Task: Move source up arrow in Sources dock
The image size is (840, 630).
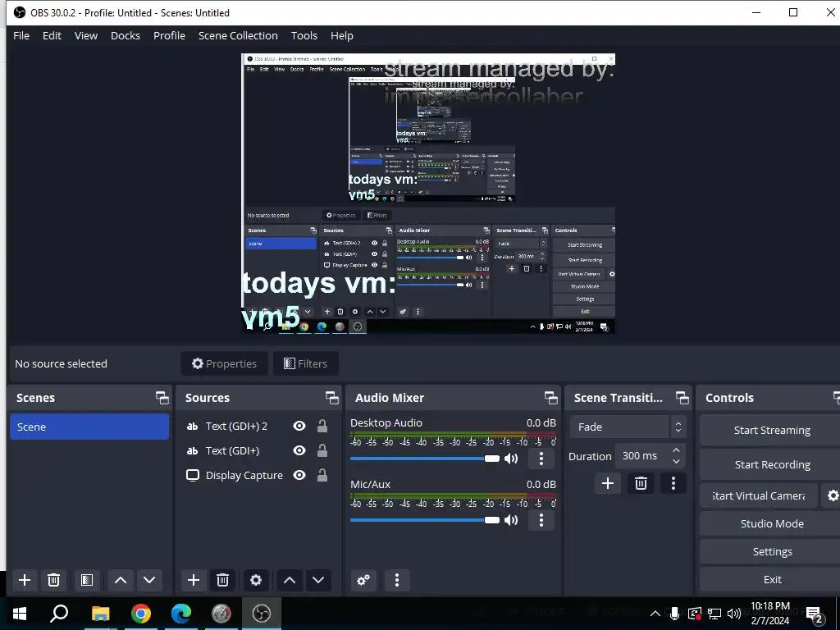Action: tap(290, 580)
